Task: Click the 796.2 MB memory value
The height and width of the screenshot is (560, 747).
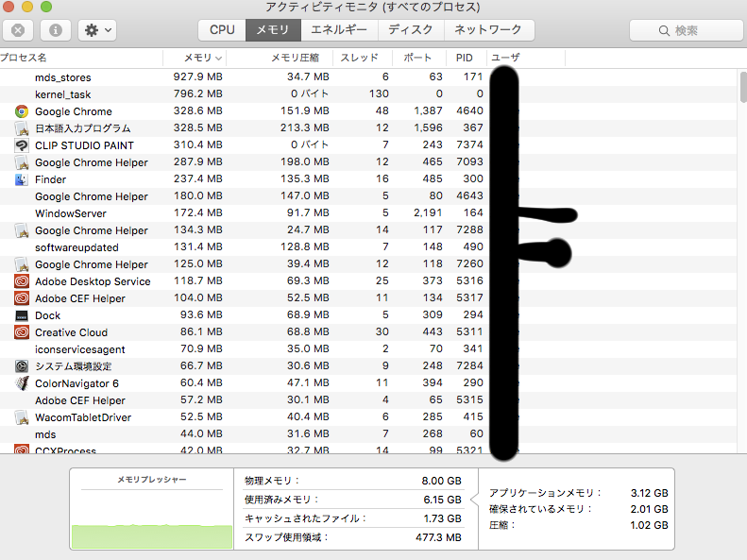Action: pyautogui.click(x=197, y=93)
